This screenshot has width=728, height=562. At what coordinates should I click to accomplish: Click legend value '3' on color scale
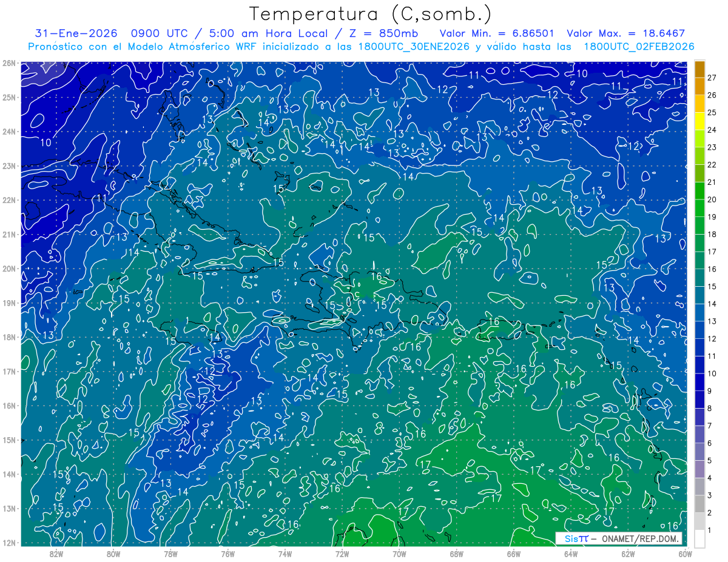(x=710, y=496)
